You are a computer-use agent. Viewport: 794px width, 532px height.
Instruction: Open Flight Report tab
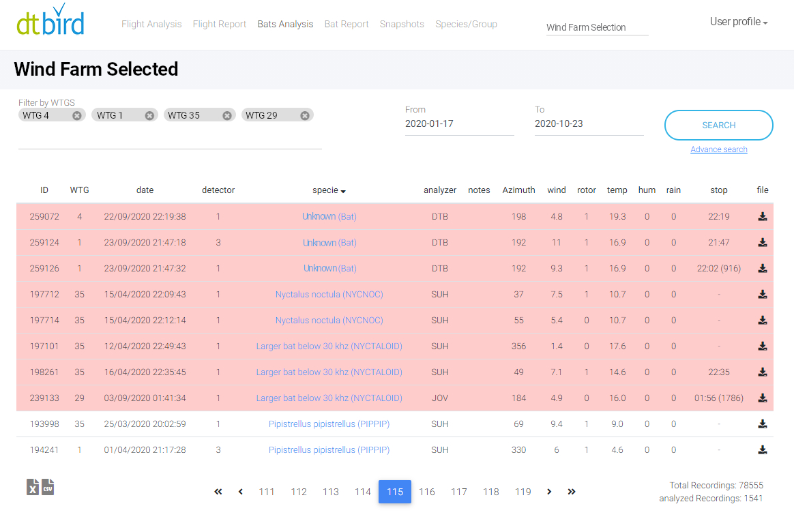tap(219, 25)
